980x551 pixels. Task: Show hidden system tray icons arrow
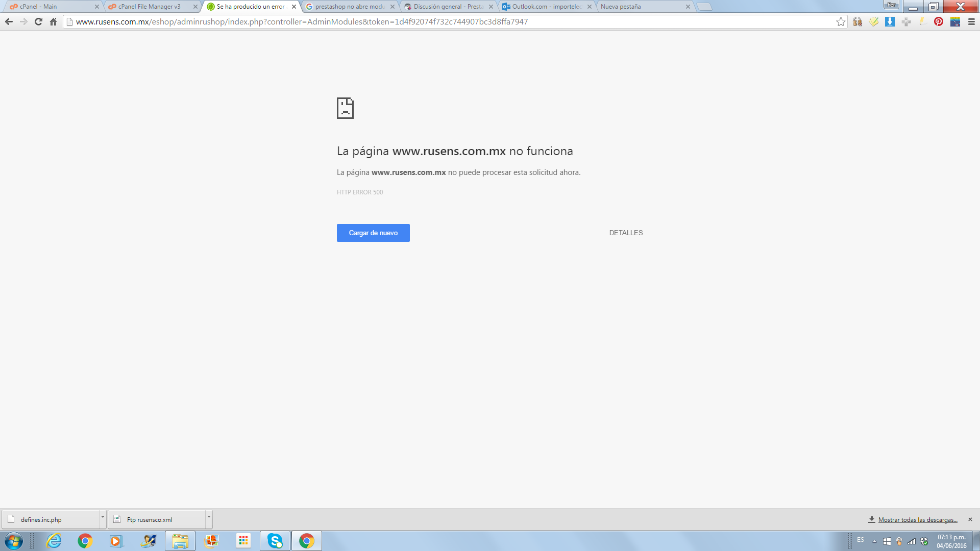(874, 541)
